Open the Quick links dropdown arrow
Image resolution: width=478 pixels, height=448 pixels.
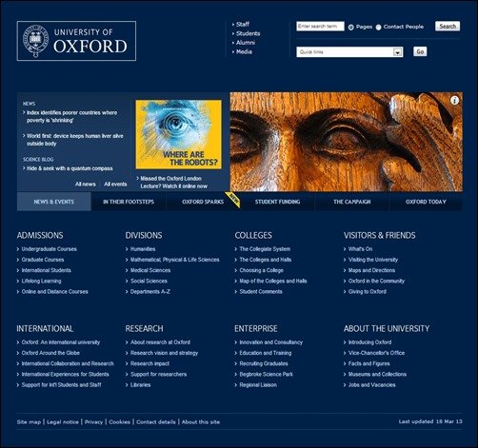pos(397,52)
